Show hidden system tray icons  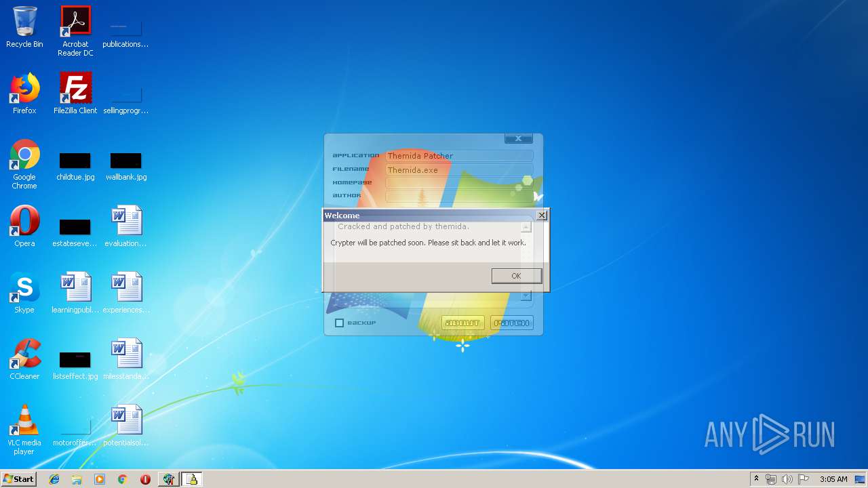756,479
